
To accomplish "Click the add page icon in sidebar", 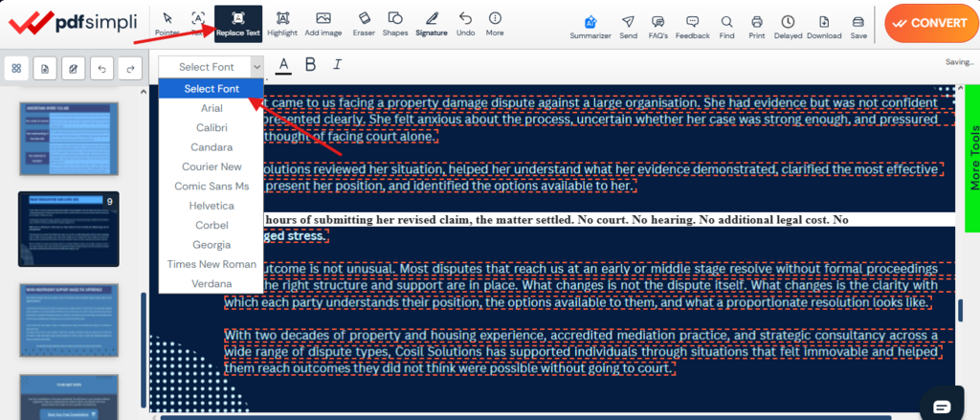I will [45, 69].
